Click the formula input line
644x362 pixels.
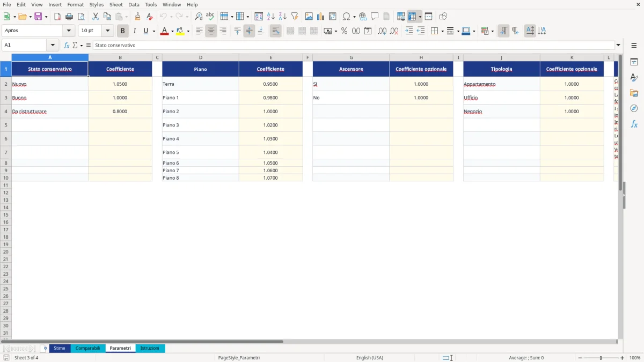pyautogui.click(x=354, y=46)
